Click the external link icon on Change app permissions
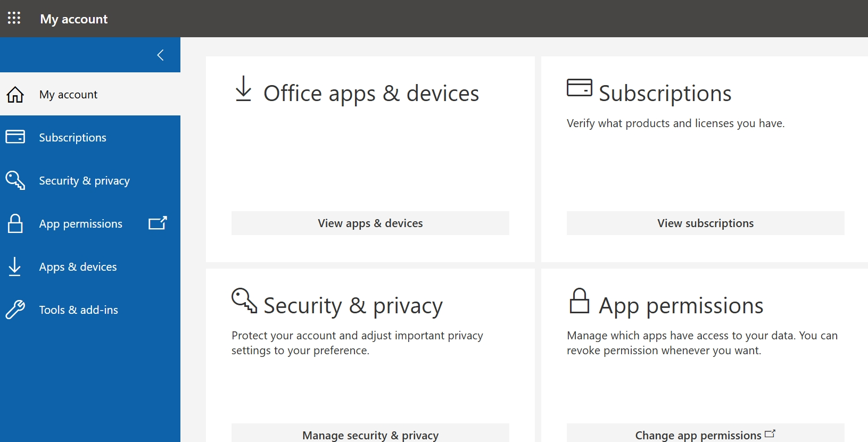Viewport: 868px width, 442px height. [x=770, y=433]
